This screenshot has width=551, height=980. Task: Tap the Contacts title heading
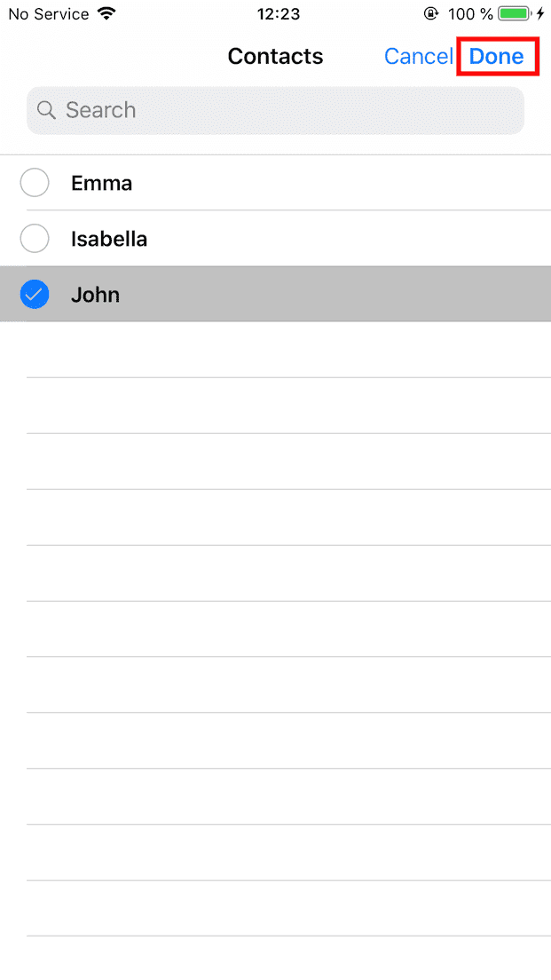275,57
